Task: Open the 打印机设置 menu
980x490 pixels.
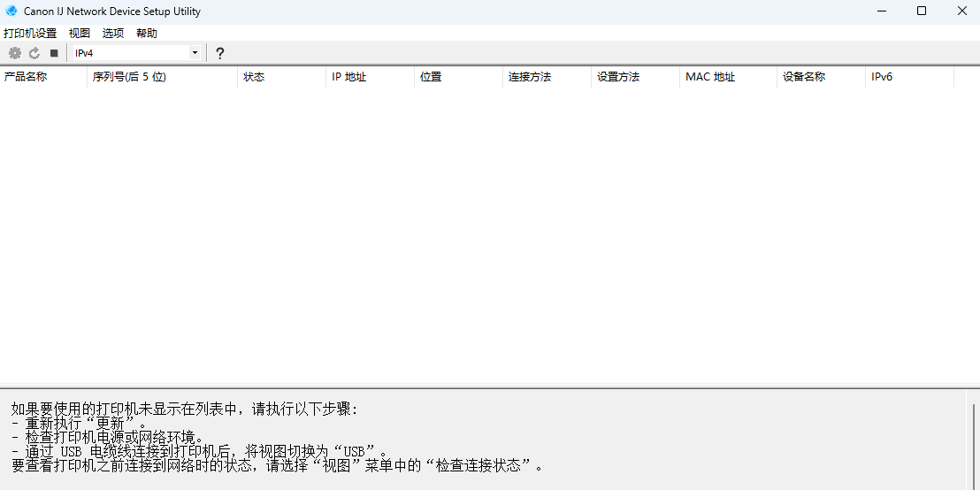Action: 30,33
